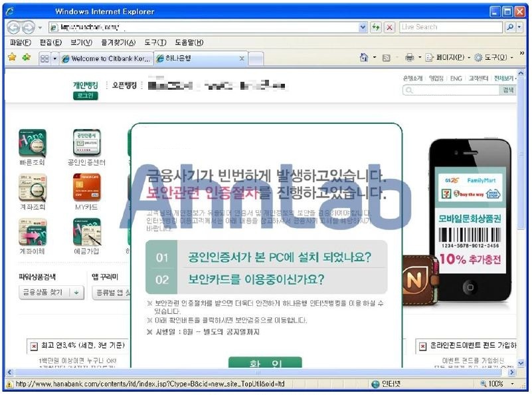Expand the address bar history dropdown
The width and height of the screenshot is (532, 395).
click(x=363, y=27)
